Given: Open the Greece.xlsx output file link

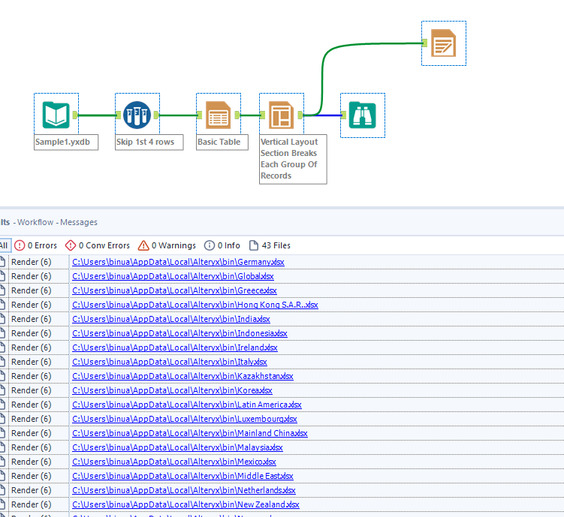Looking at the screenshot, I should [174, 291].
